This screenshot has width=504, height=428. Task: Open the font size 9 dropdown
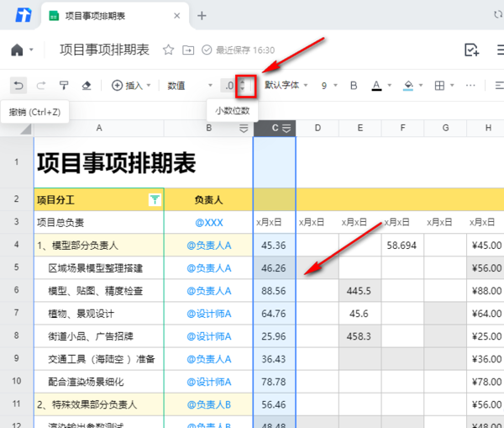(328, 85)
